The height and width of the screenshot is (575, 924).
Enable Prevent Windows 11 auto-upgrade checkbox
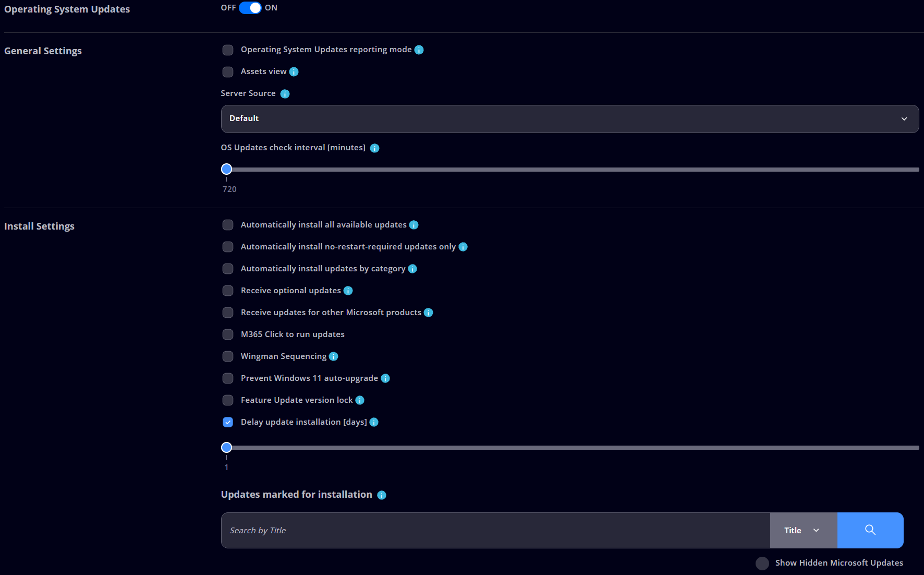pos(228,378)
